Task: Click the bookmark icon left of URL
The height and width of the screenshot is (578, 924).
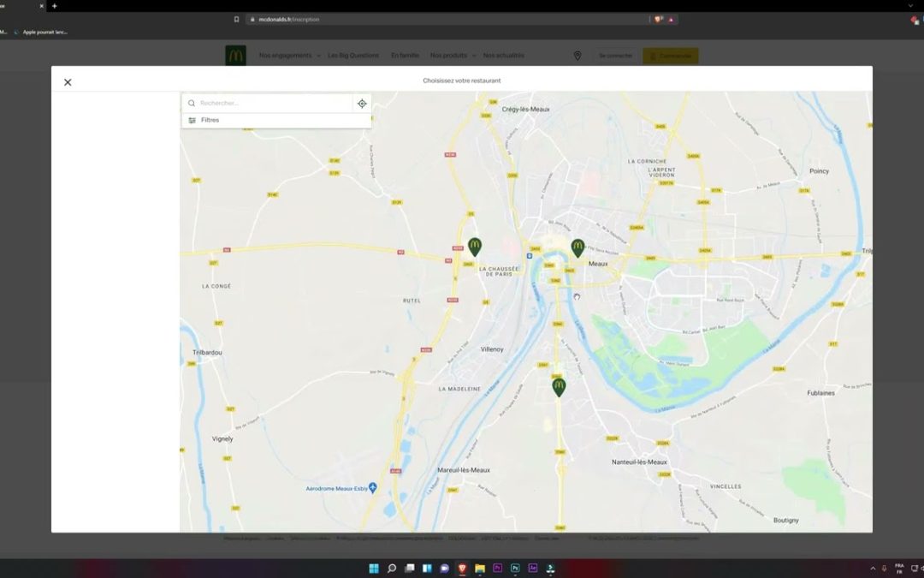Action: coord(236,20)
